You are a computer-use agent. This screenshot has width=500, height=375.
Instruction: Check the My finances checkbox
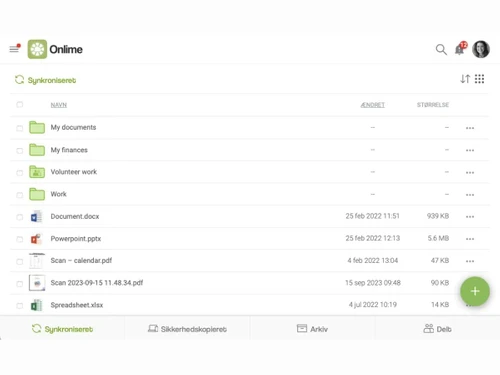[20, 151]
